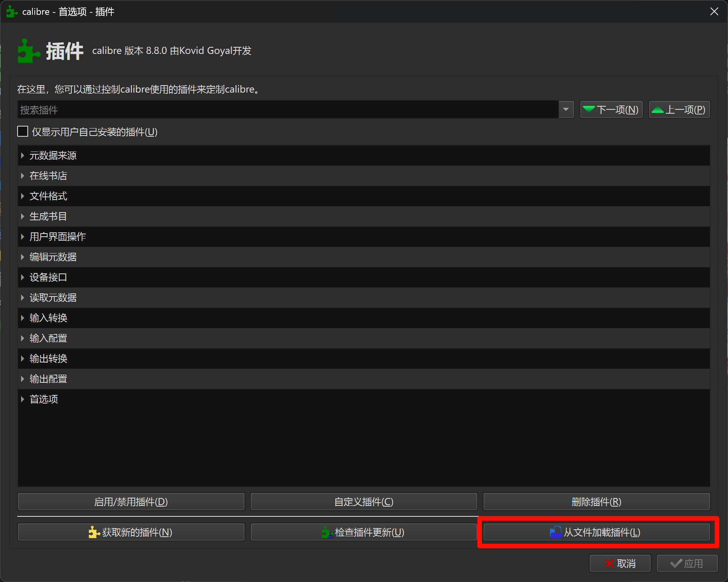Expand the 文件格式 category
Viewport: 728px width, 582px height.
tap(23, 196)
